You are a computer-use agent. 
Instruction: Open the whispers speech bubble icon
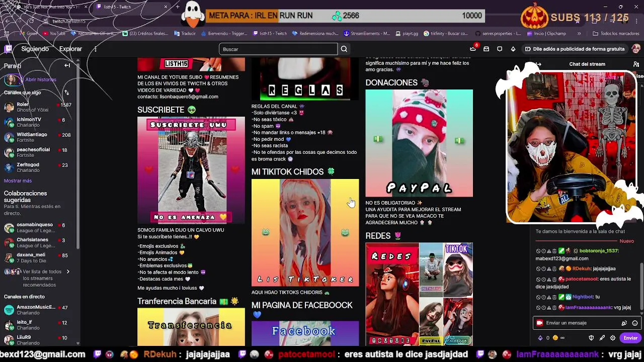[500, 49]
